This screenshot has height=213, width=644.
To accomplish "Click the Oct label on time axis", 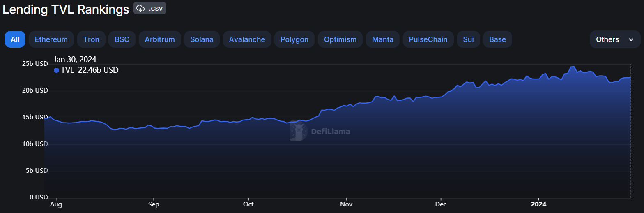I will tap(248, 204).
